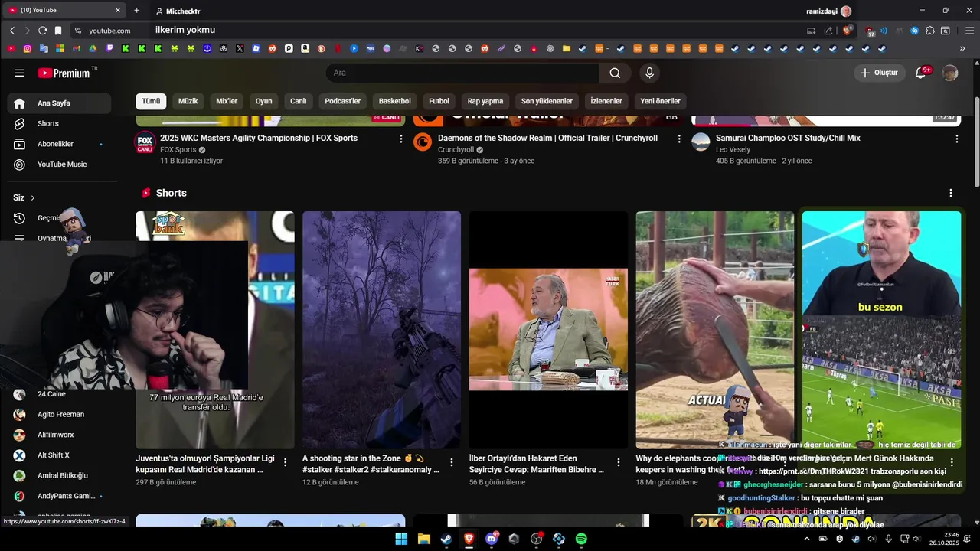
Task: Open YouTube Music in the sidebar
Action: 59,165
